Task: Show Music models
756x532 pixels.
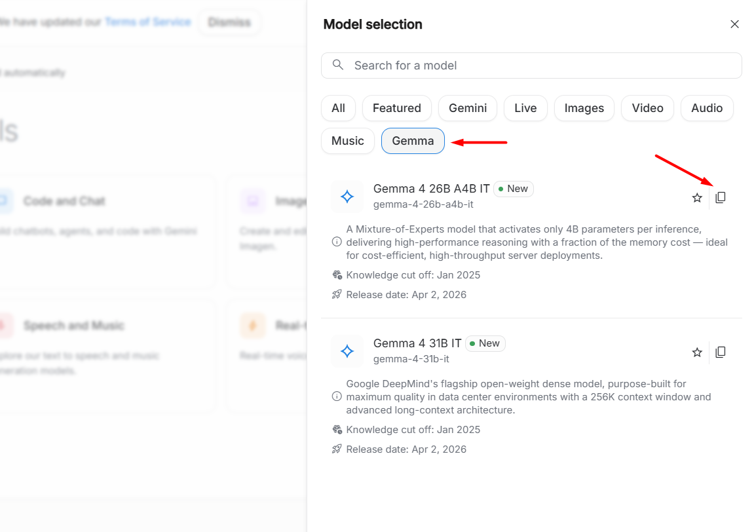Action: pyautogui.click(x=347, y=141)
